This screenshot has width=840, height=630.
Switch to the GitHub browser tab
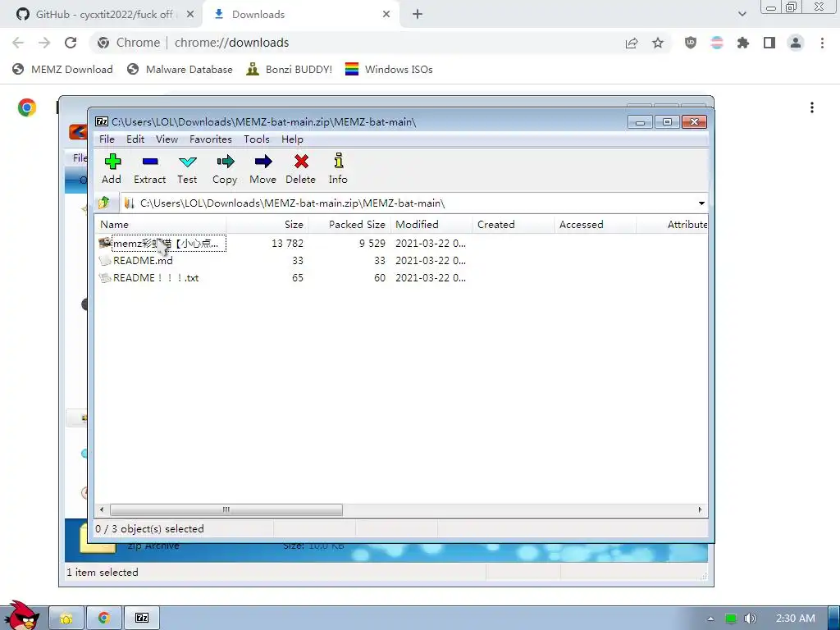point(99,15)
